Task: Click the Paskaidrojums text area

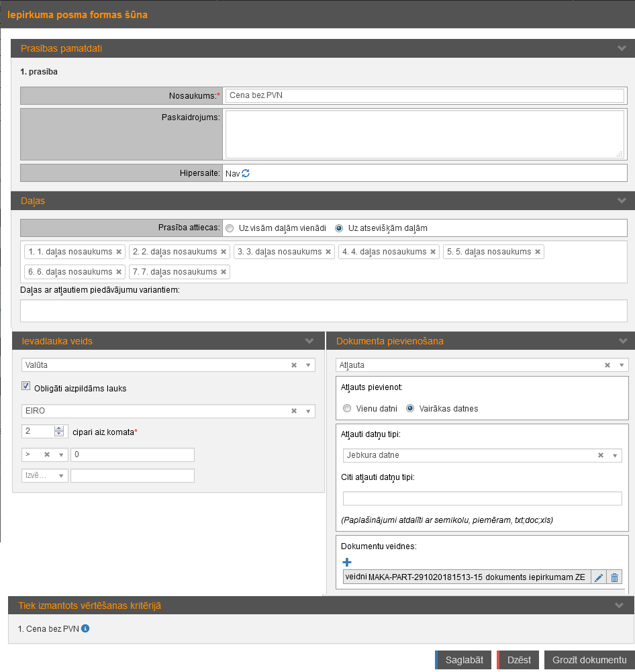Action: click(x=424, y=134)
